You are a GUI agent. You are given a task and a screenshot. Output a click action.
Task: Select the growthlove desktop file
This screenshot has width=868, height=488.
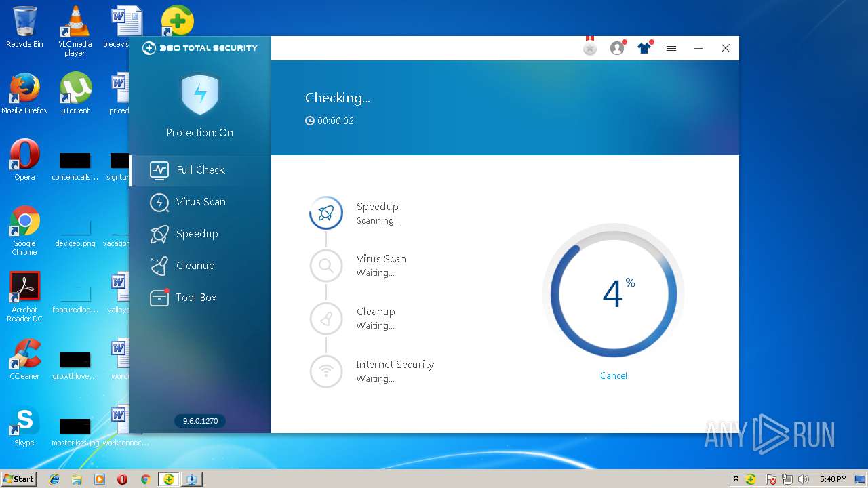click(75, 365)
